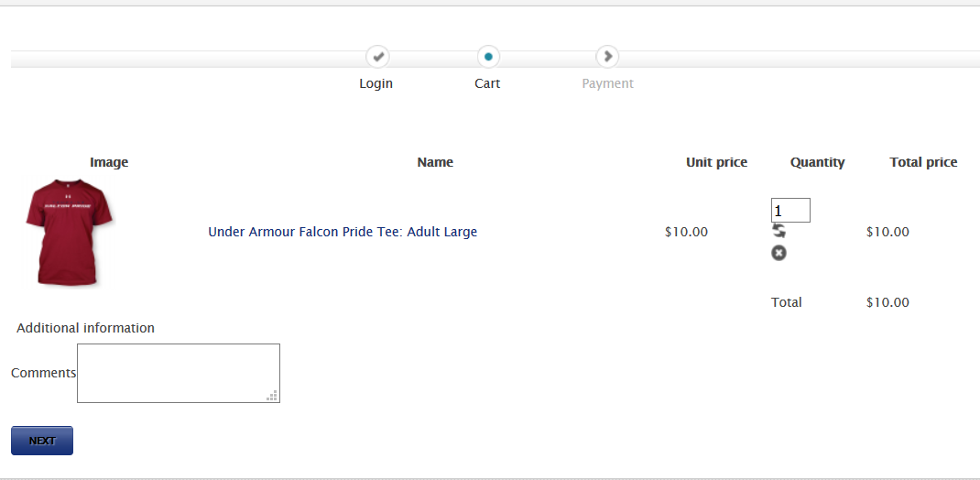Click the Image column header
980x480 pixels.
click(109, 162)
